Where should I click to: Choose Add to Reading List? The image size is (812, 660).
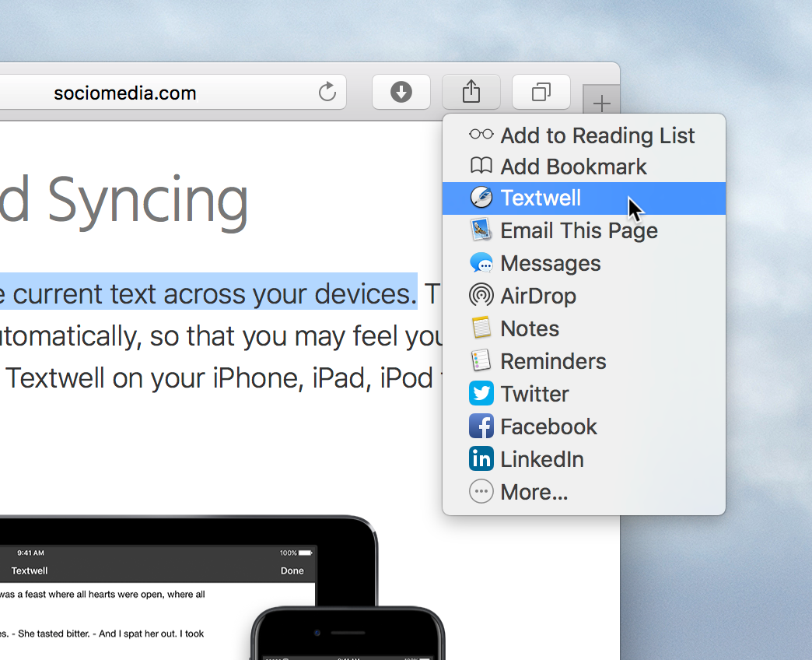tap(583, 135)
